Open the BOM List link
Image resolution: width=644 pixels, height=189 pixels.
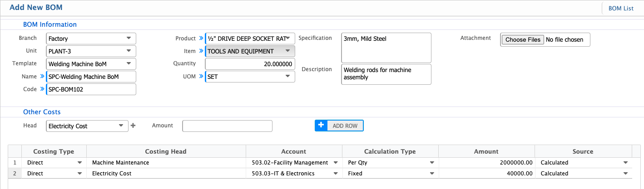pos(621,8)
